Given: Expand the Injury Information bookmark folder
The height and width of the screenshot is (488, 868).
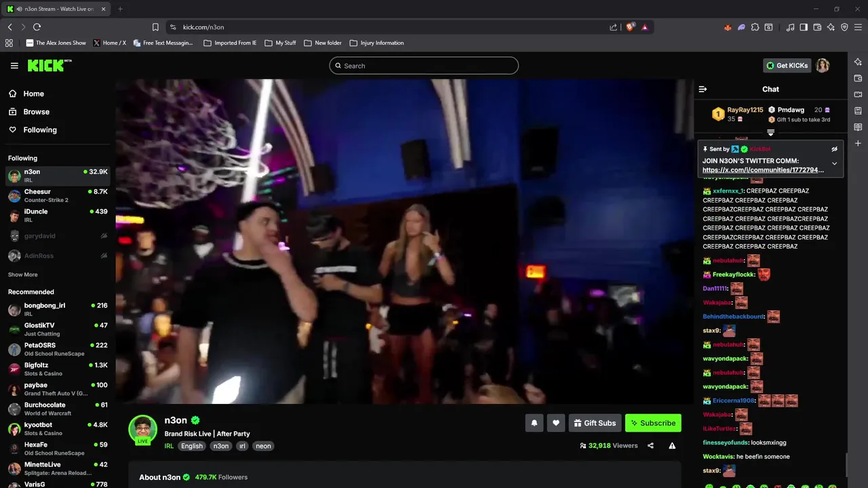Looking at the screenshot, I should [376, 43].
